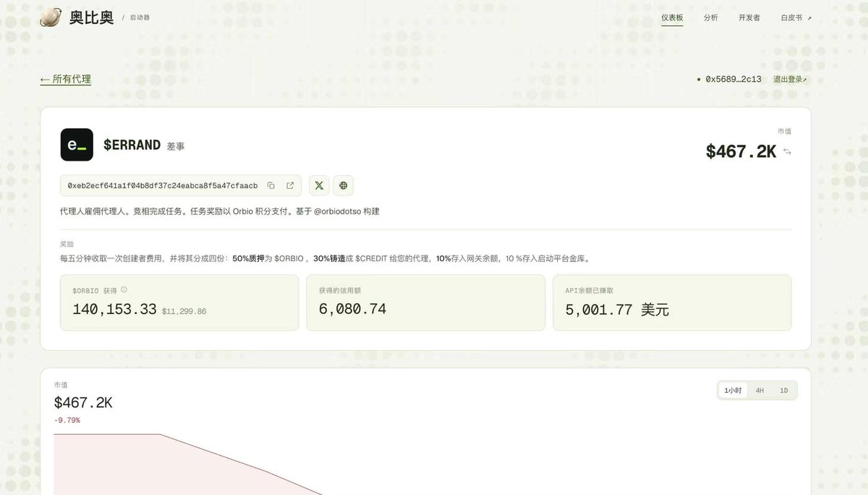
Task: Copy the contract address icon
Action: [271, 186]
